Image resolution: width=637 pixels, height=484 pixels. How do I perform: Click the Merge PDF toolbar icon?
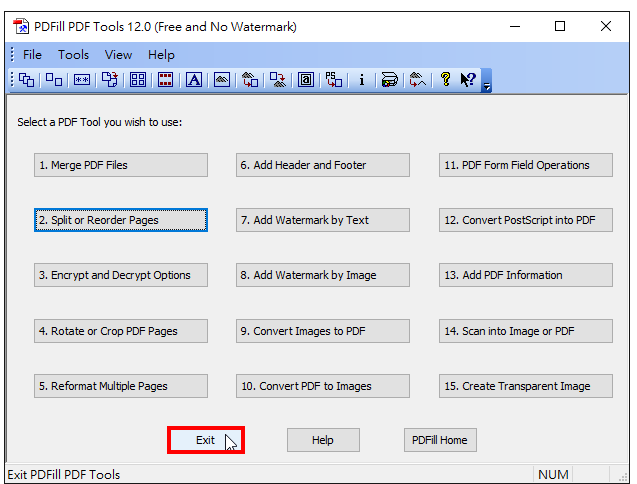pyautogui.click(x=26, y=80)
